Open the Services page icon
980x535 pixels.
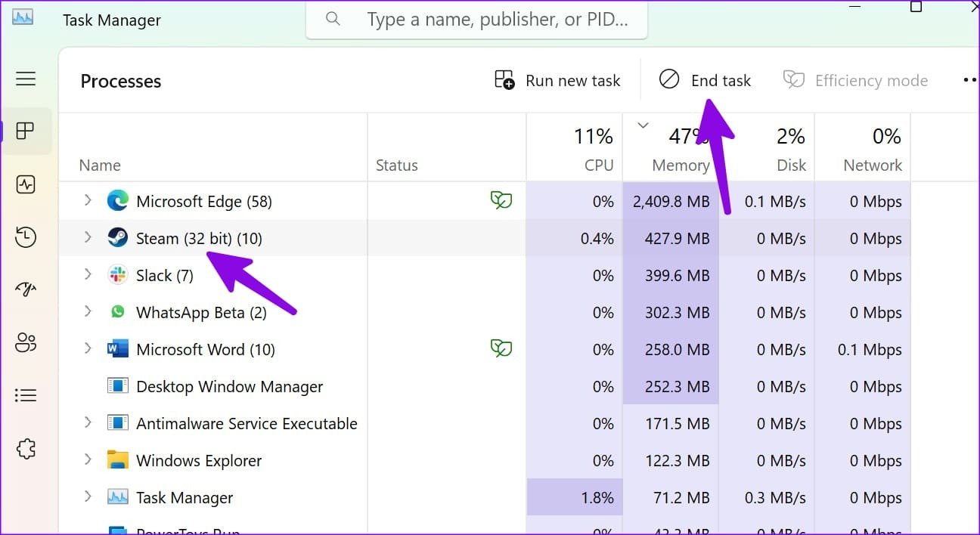26,449
